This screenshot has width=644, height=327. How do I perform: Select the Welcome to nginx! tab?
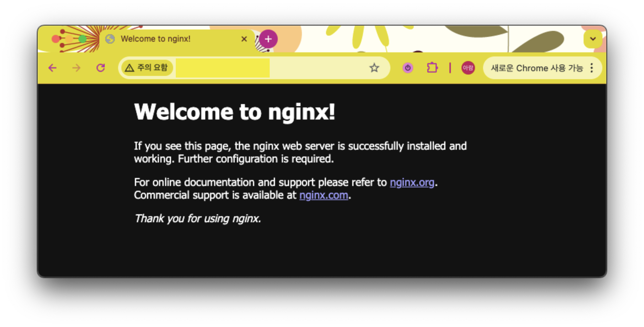[x=177, y=39]
